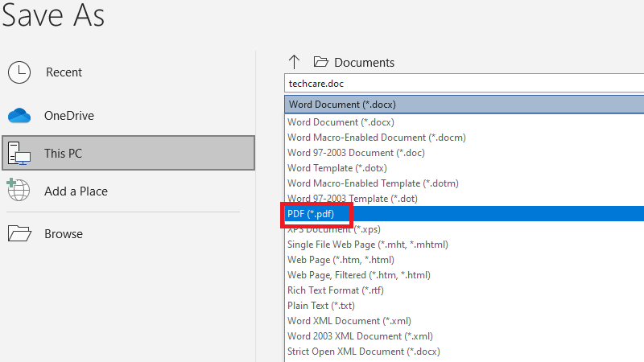This screenshot has width=644, height=362.
Task: Open the Documents folder path link
Action: (364, 62)
